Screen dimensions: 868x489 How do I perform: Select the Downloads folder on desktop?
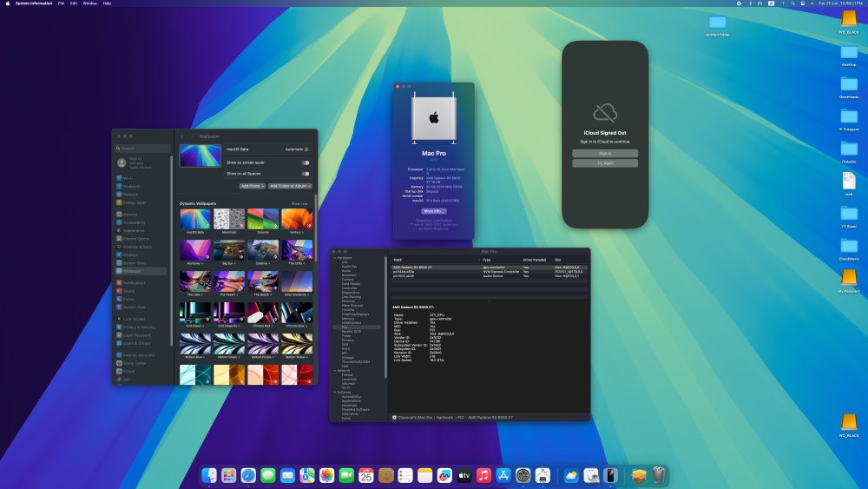click(x=849, y=88)
